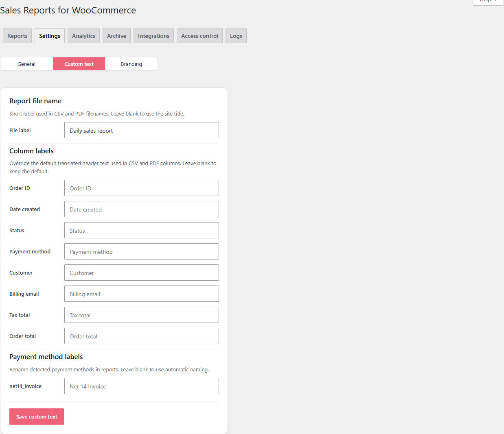Select the Custom text sub-tab
The width and height of the screenshot is (504, 434).
[x=79, y=64]
